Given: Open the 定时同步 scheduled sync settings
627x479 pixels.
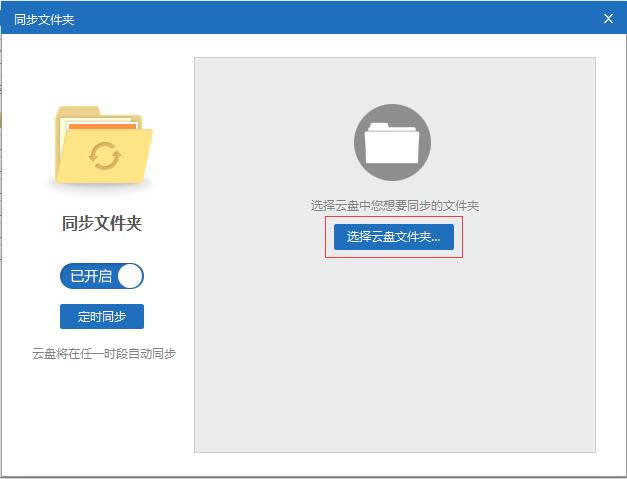Looking at the screenshot, I should point(102,316).
